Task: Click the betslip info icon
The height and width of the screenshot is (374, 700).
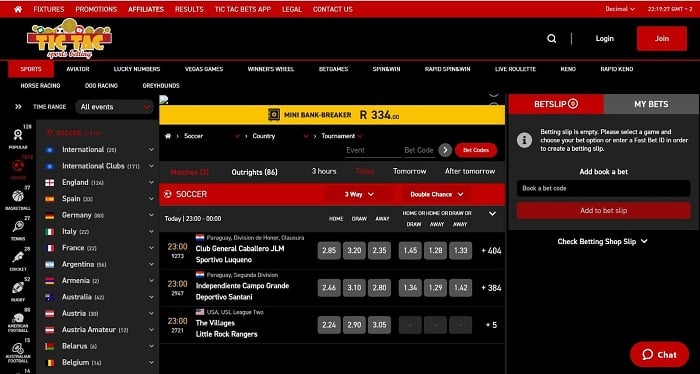Action: 525,140
